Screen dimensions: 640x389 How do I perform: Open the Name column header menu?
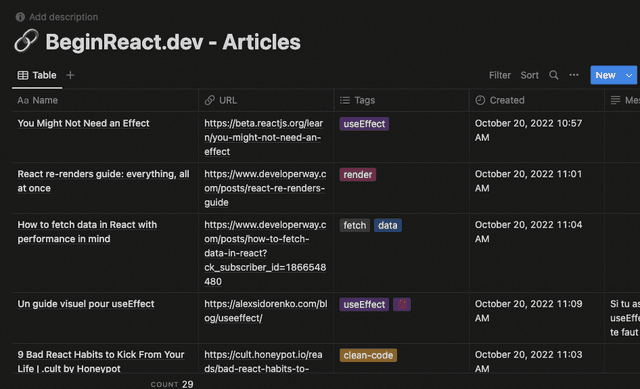(105, 100)
